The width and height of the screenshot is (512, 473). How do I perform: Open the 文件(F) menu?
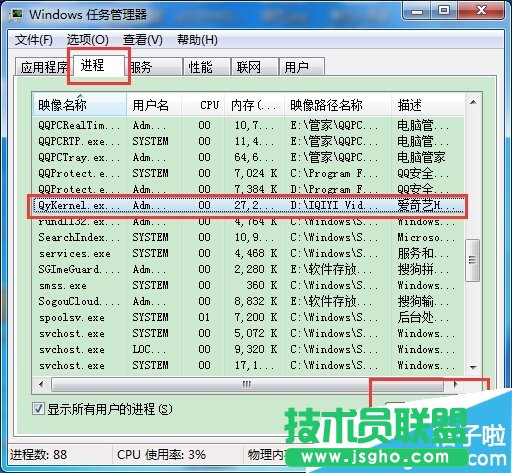tap(34, 40)
